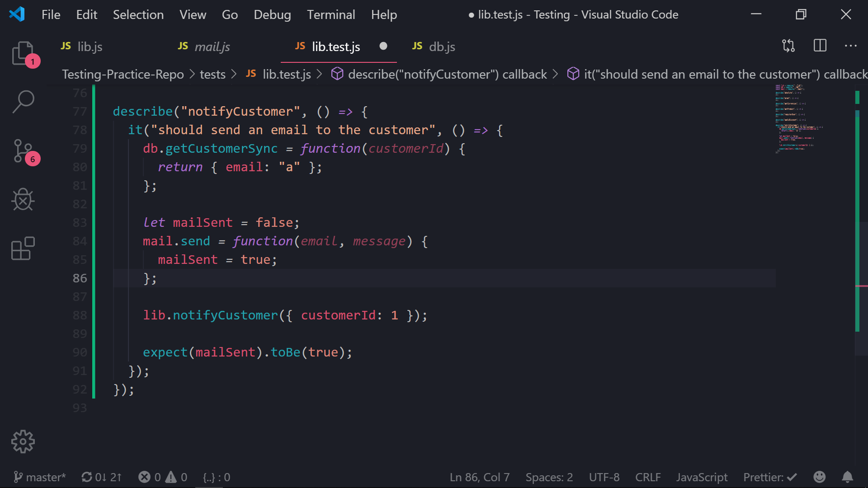Synchronize changes on the master branch
Viewport: 868px width, 488px height.
(101, 477)
